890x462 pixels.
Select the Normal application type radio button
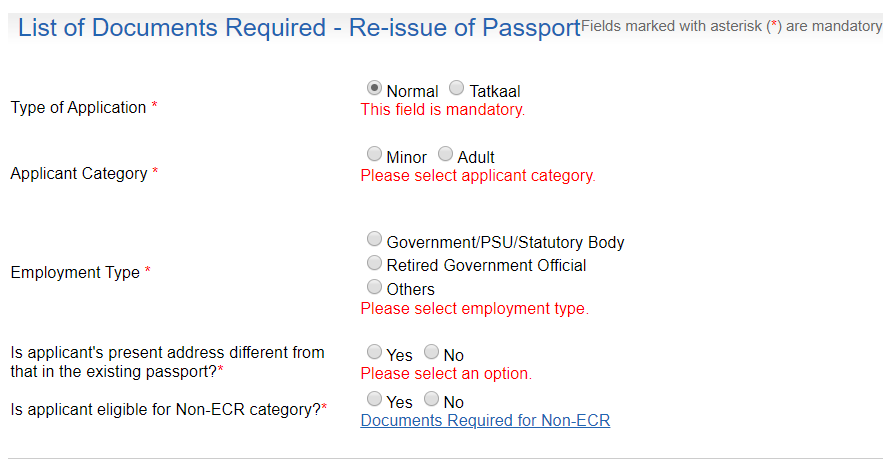click(x=375, y=88)
